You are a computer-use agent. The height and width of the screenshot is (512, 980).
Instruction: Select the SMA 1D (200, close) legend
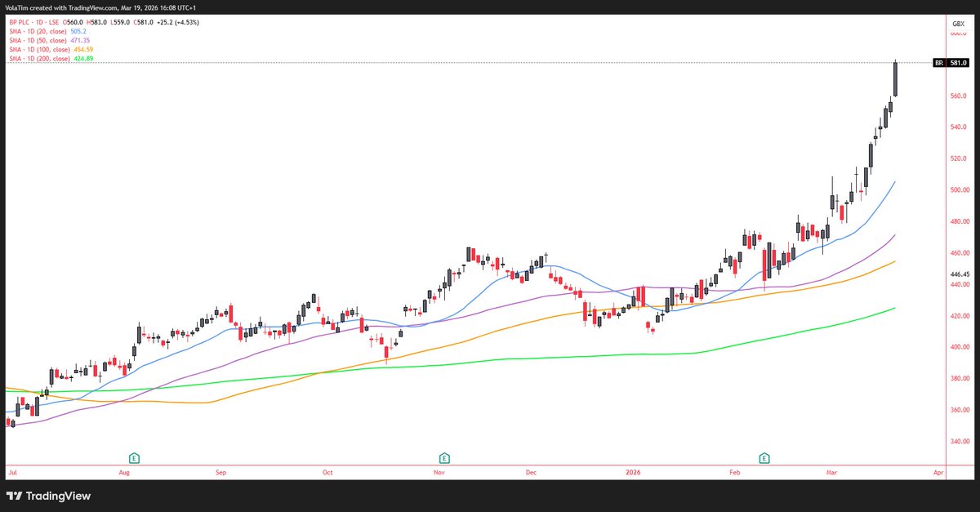pos(39,58)
